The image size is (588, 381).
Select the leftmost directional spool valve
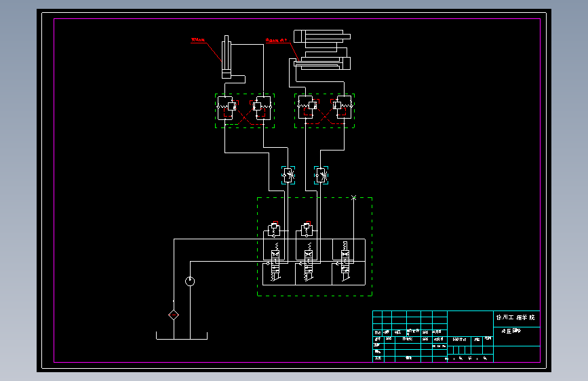(275, 262)
